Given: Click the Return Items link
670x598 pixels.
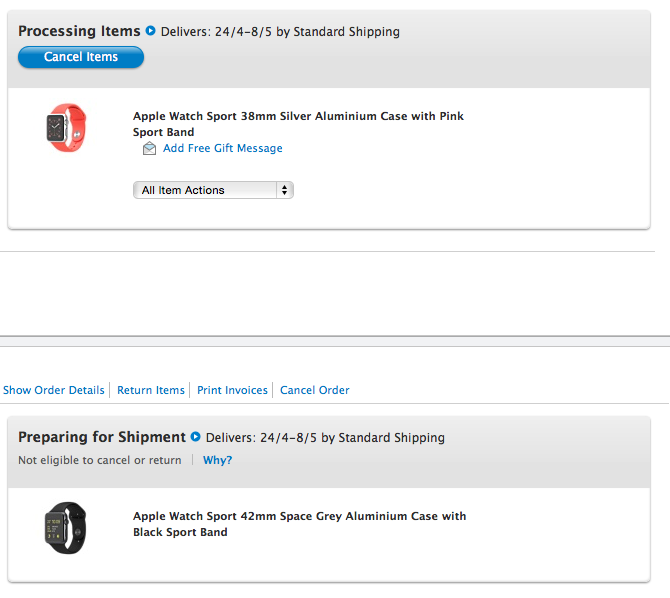Looking at the screenshot, I should pos(151,390).
